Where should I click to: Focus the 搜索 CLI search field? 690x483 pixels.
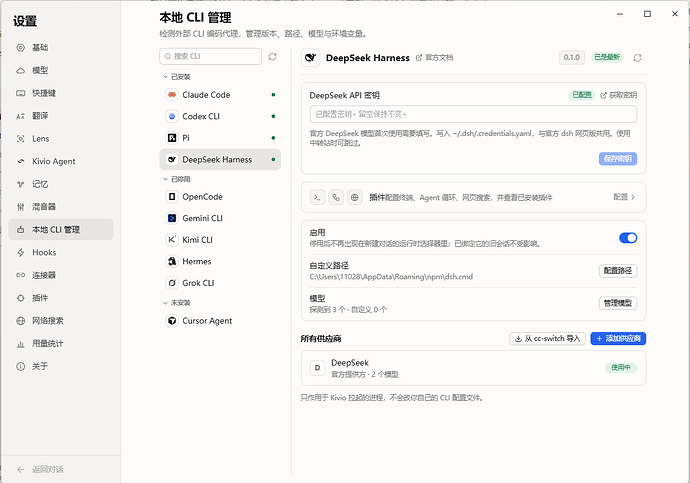coord(210,56)
